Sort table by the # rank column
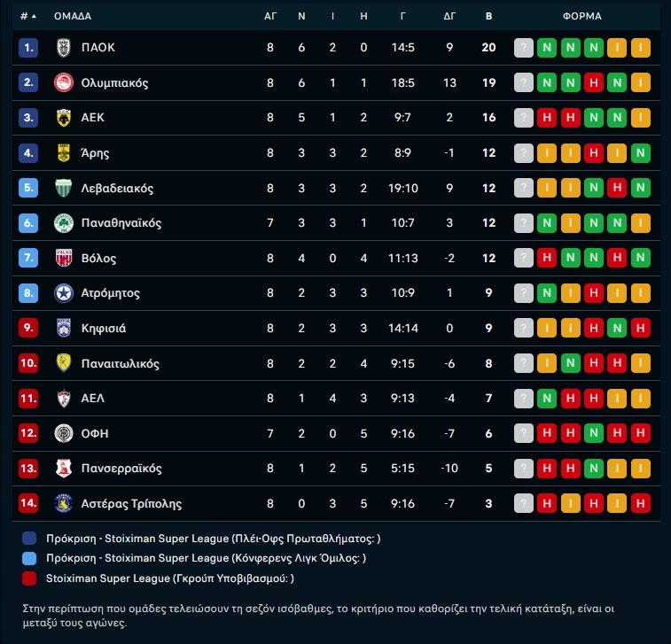The height and width of the screenshot is (644, 671). [x=28, y=16]
